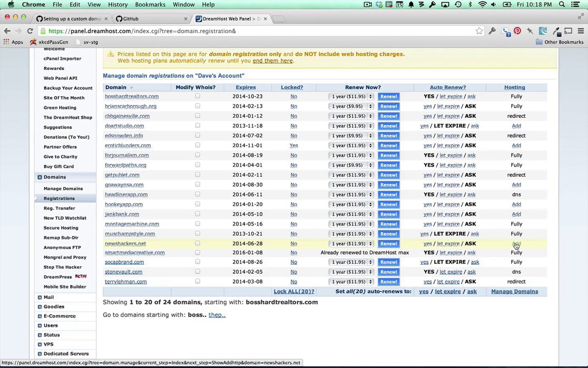
Task: Click the eyedropper extension icon
Action: point(556,31)
